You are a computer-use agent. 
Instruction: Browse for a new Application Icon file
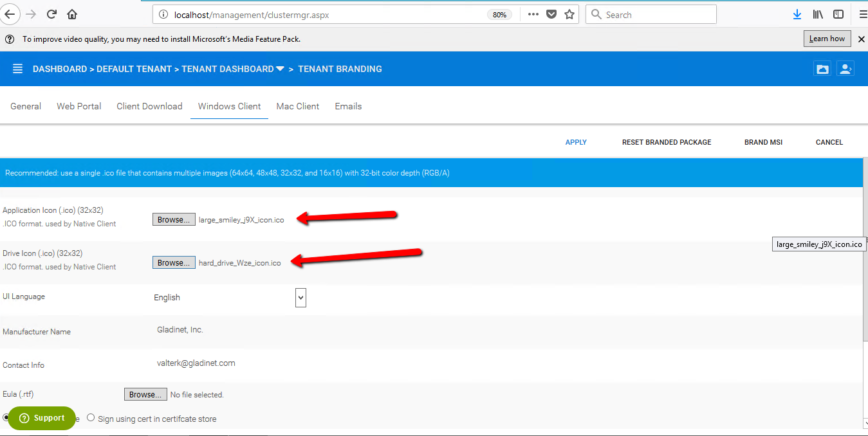(174, 219)
